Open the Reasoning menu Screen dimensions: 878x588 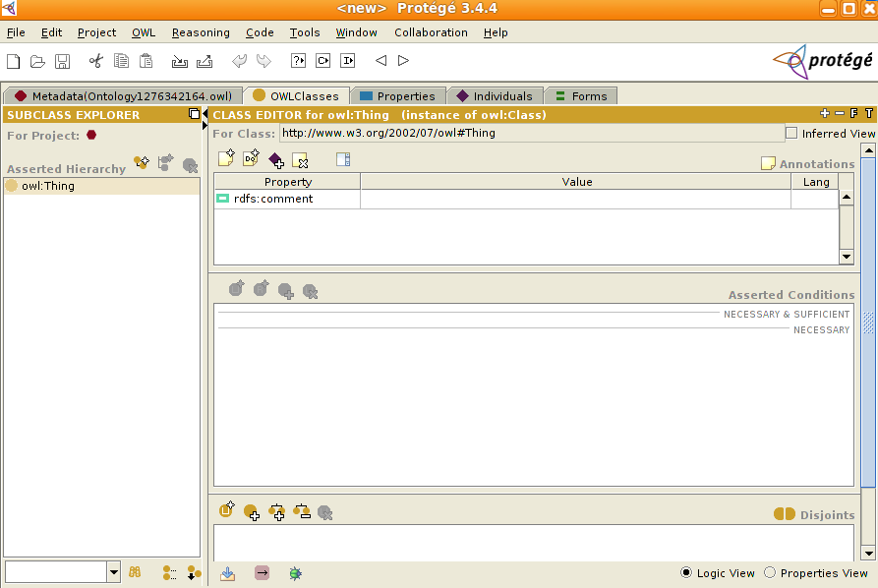[x=201, y=32]
